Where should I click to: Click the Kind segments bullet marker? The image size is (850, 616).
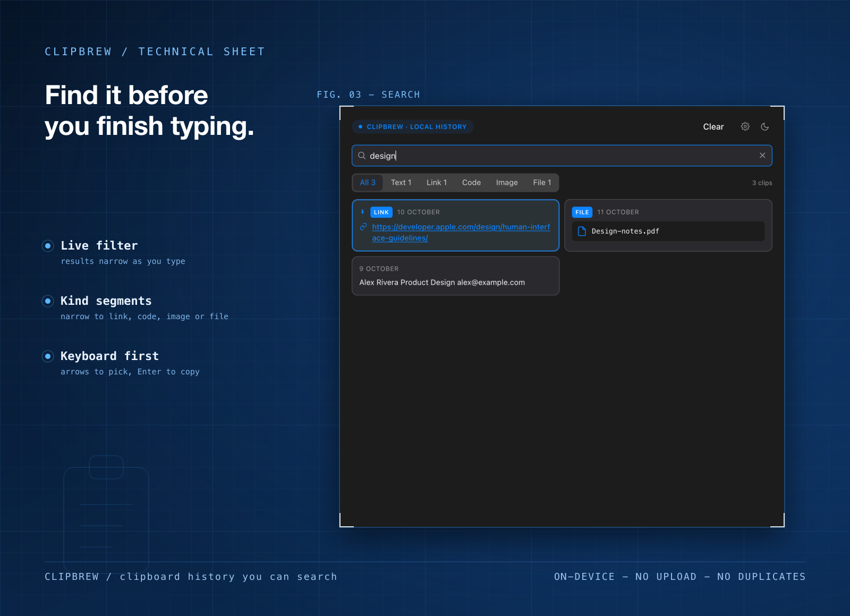48,301
